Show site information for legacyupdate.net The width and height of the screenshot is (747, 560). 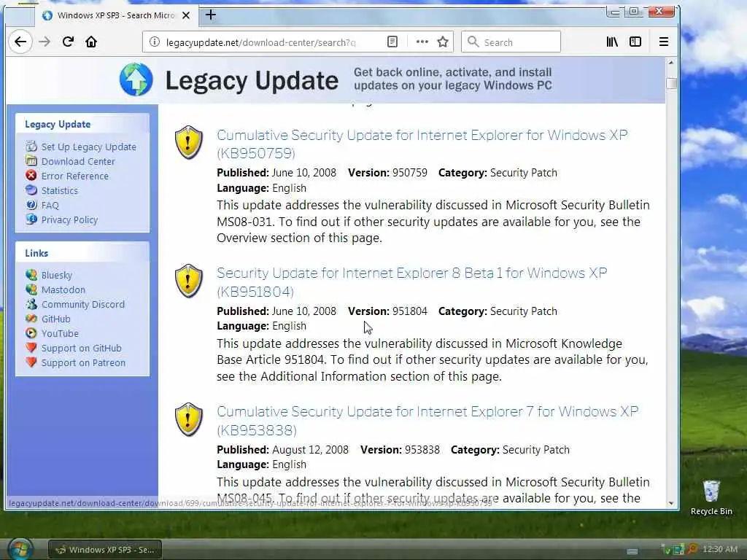click(x=155, y=42)
